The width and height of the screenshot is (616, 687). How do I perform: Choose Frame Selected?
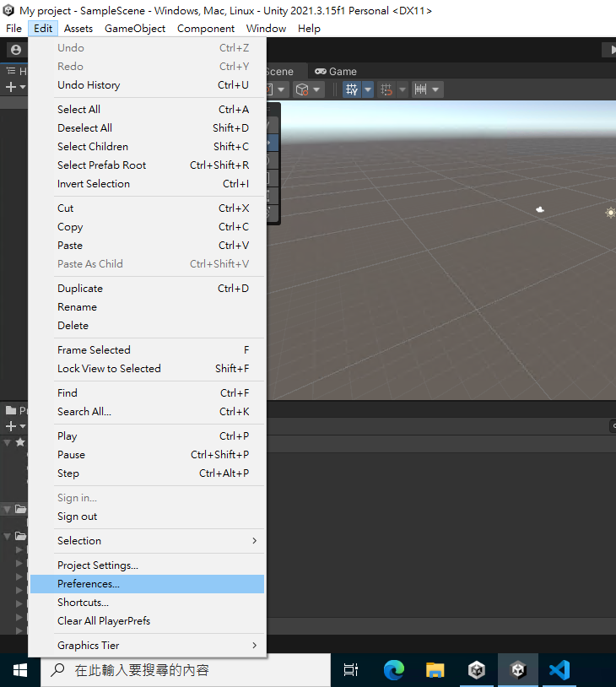147,350
